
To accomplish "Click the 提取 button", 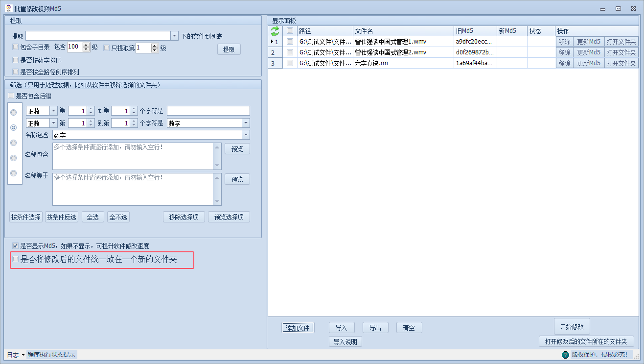I will click(x=229, y=49).
